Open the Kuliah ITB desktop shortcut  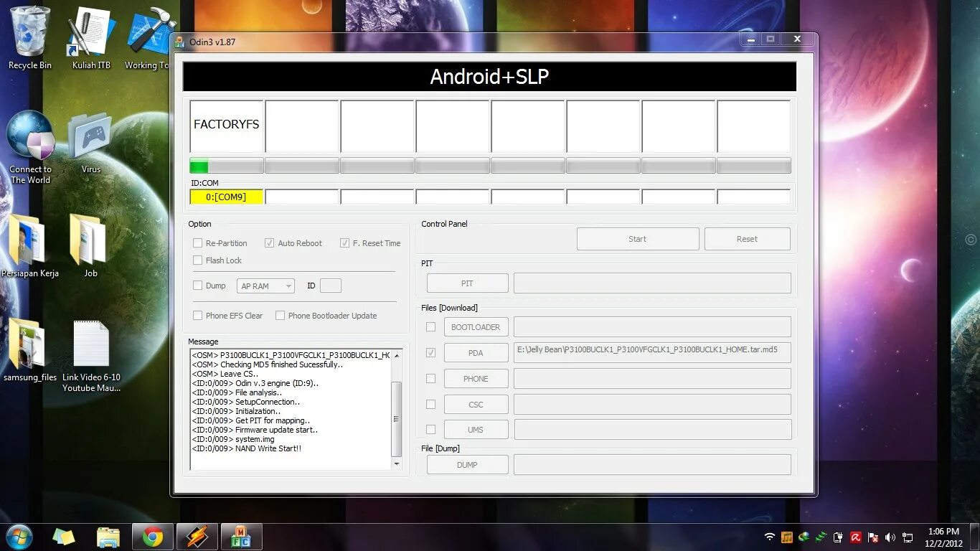[x=91, y=38]
